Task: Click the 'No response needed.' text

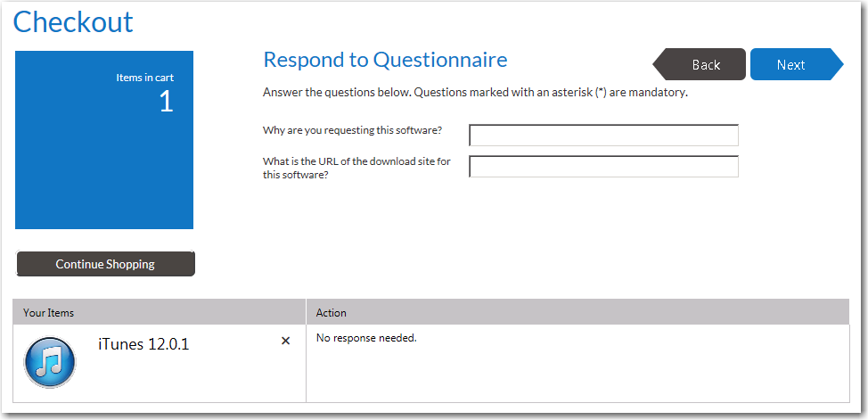Action: [366, 338]
